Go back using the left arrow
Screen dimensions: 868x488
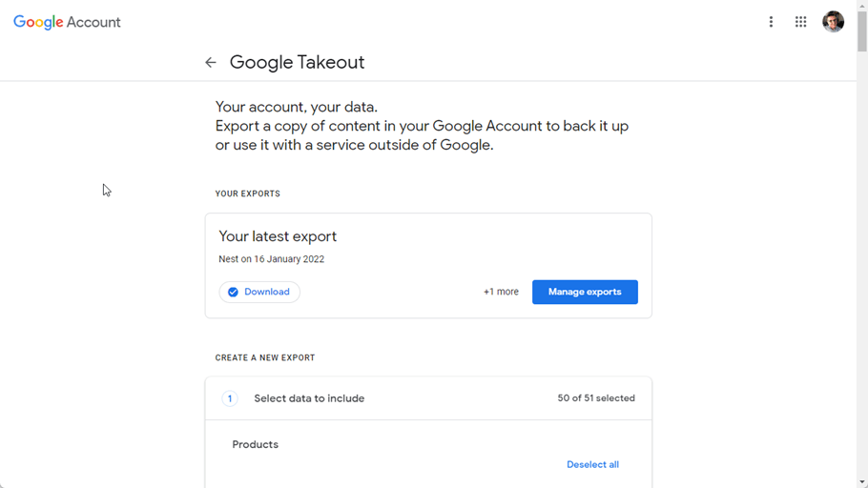point(211,63)
